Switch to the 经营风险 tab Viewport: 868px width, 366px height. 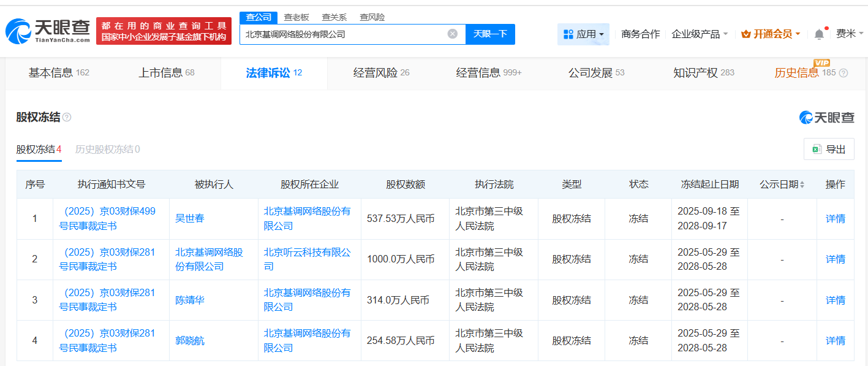click(x=381, y=73)
